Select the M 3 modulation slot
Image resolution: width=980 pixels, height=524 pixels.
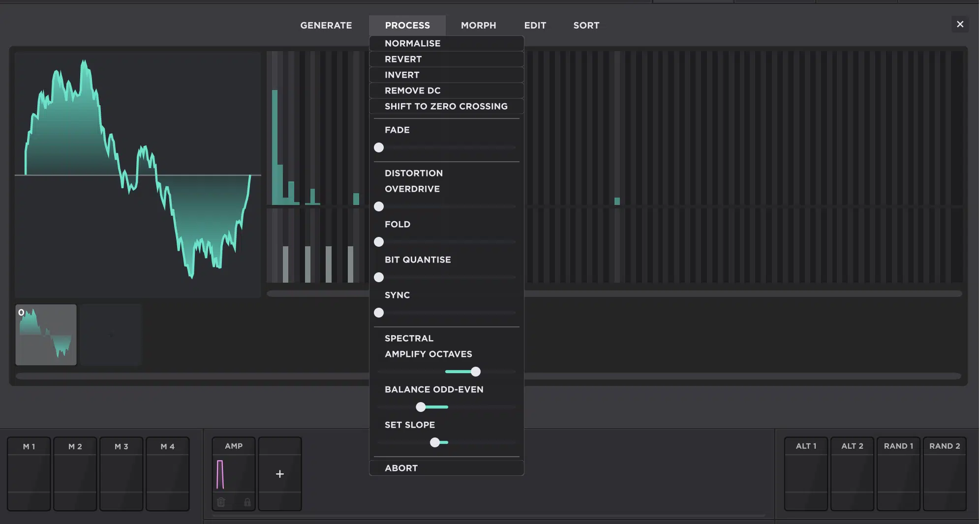(x=122, y=474)
